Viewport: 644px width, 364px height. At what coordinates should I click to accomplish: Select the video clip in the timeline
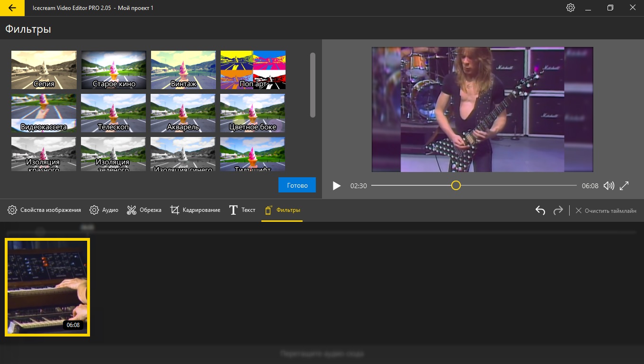tap(47, 287)
